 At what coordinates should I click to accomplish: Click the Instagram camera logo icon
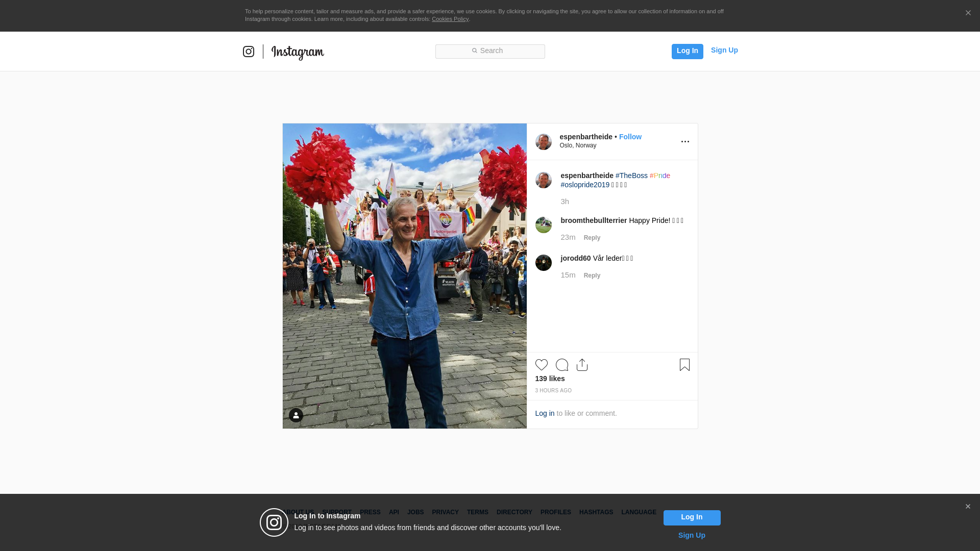(249, 52)
